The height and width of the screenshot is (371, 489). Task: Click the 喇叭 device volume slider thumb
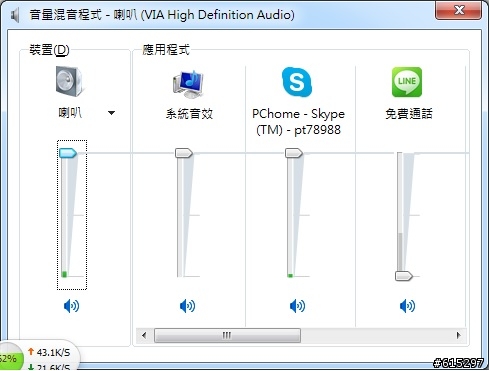pyautogui.click(x=68, y=153)
